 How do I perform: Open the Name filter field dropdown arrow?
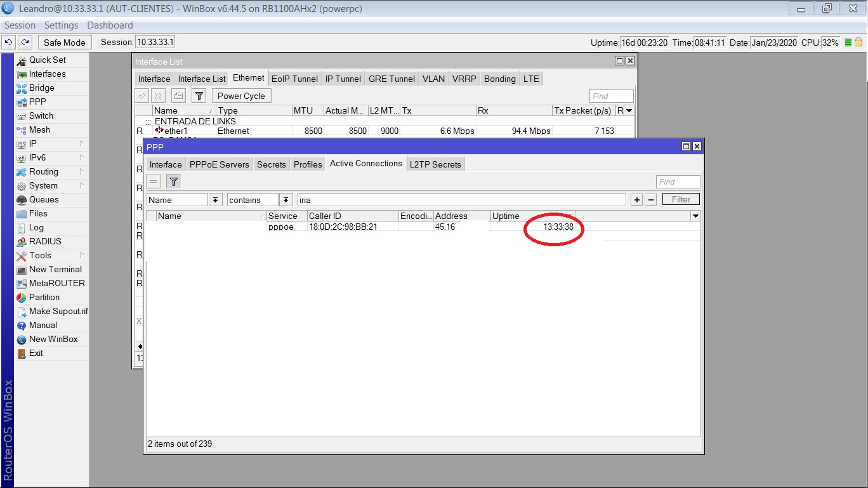(216, 200)
